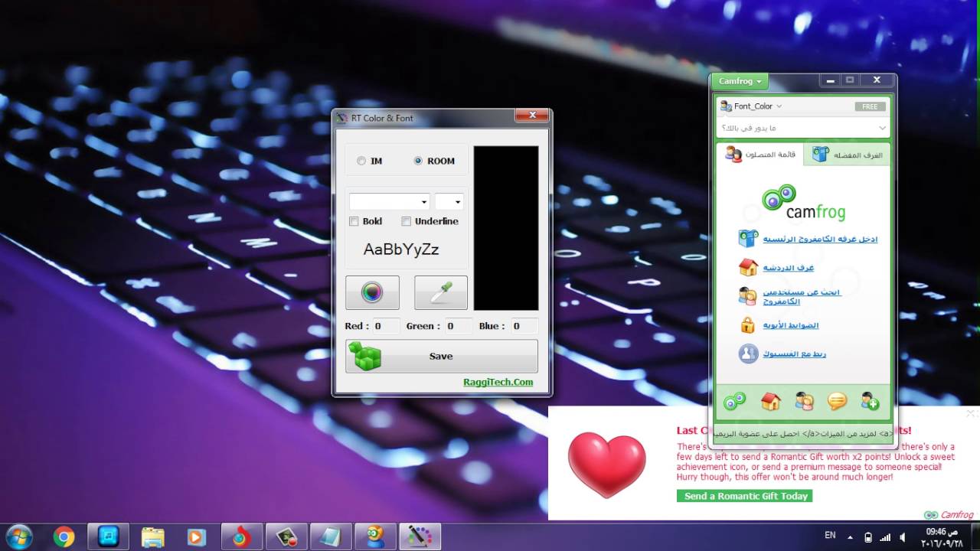Open the RaggiTech.Com link
980x551 pixels.
(x=498, y=382)
